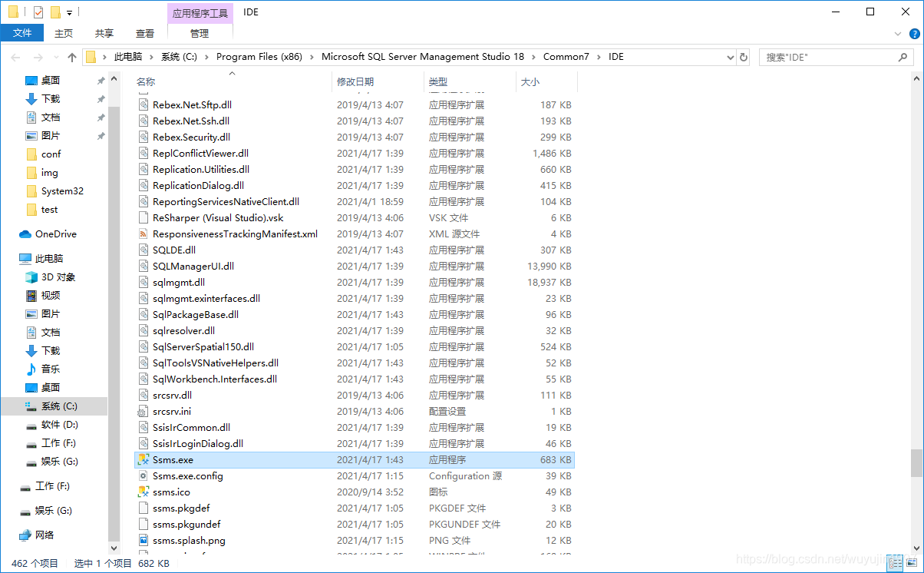The height and width of the screenshot is (573, 924).
Task: Open the 主页 ribbon tab
Action: 64,33
